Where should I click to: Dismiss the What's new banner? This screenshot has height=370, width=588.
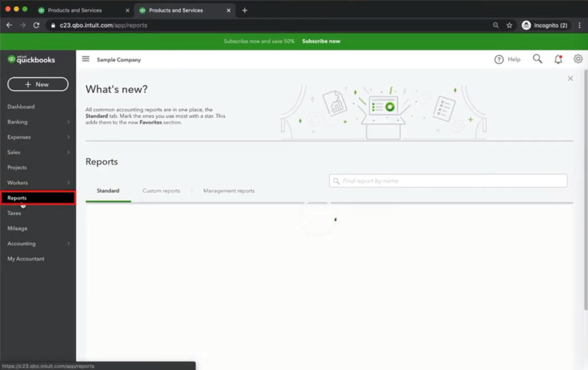tap(570, 79)
